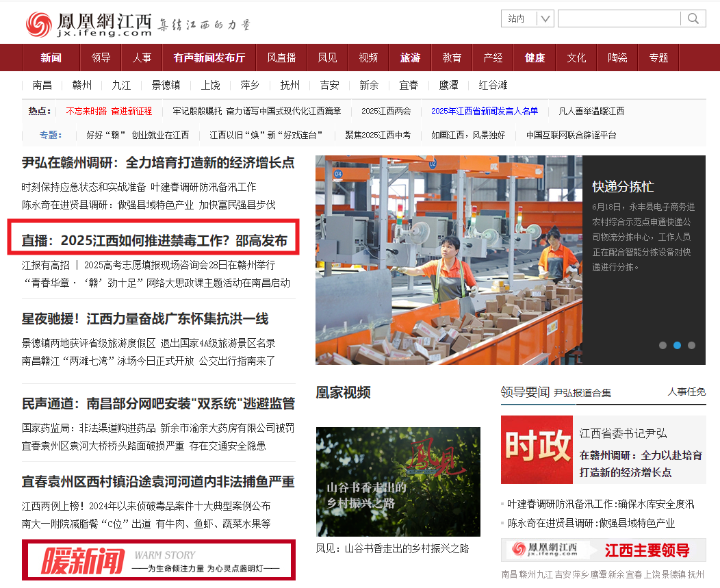Open the 新闻 navigation tab
The image size is (720, 588).
(x=51, y=58)
